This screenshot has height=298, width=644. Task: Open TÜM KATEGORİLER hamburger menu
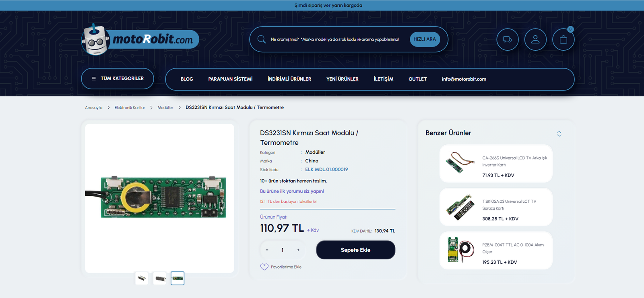tap(118, 78)
